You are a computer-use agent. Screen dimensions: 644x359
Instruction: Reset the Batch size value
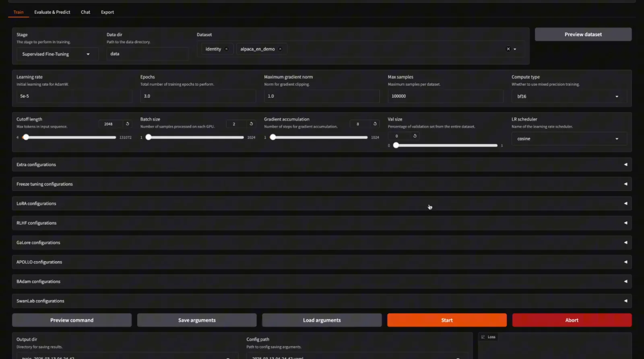(251, 124)
